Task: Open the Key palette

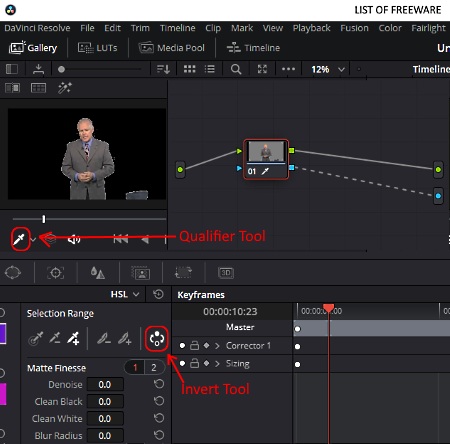Action: [140, 273]
